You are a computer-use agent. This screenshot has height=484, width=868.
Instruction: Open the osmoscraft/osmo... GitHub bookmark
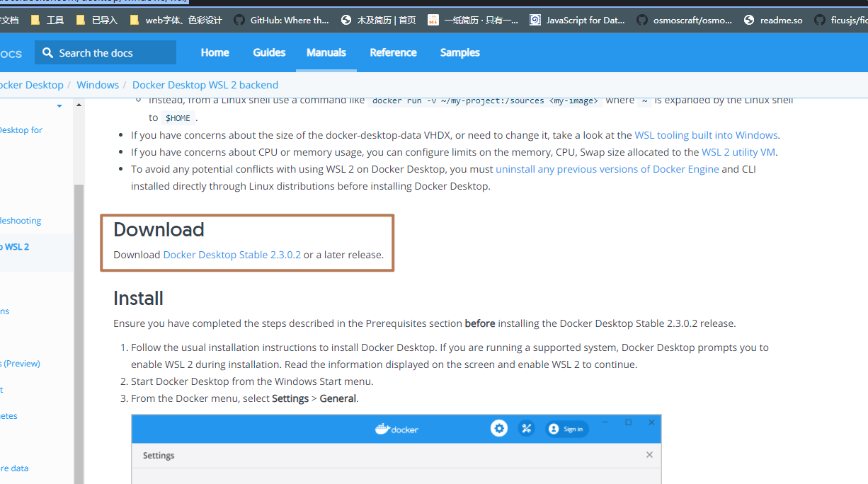click(x=684, y=20)
